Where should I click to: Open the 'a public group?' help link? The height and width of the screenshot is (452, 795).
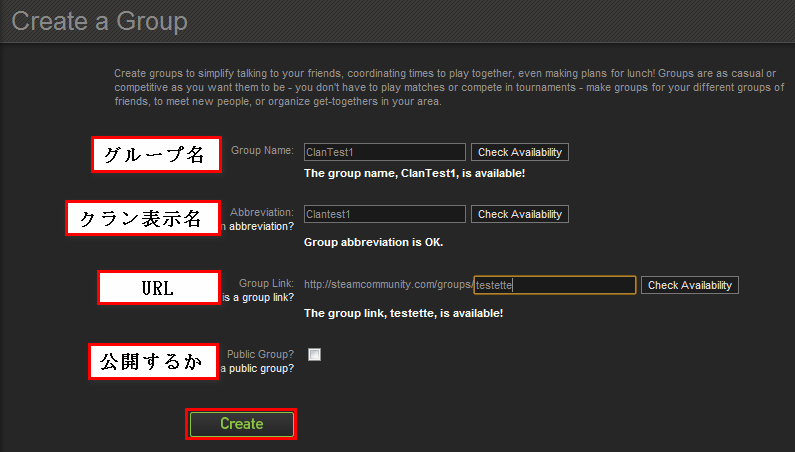(258, 368)
